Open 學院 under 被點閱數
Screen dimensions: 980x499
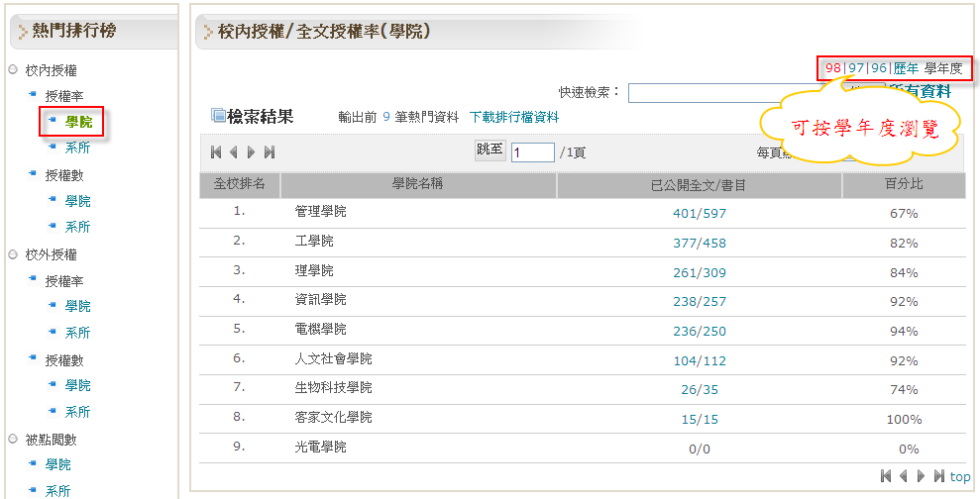point(57,464)
